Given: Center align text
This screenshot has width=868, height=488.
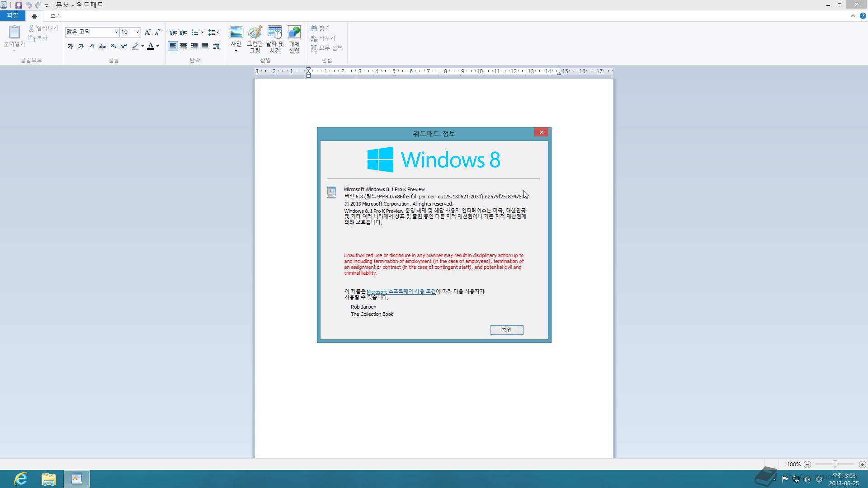Looking at the screenshot, I should 184,46.
